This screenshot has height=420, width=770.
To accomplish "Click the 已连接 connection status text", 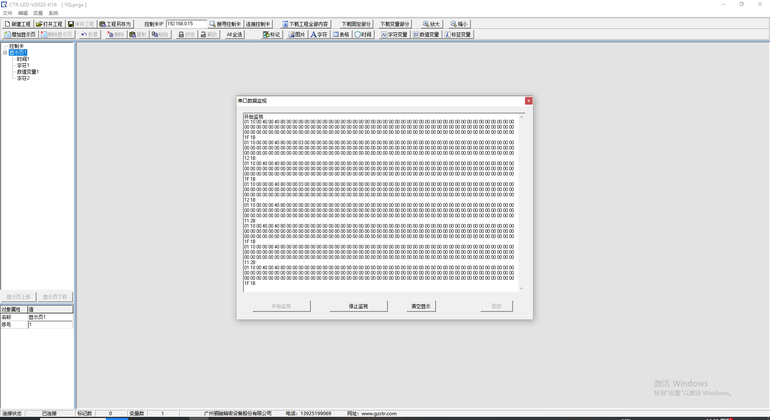I will [49, 414].
